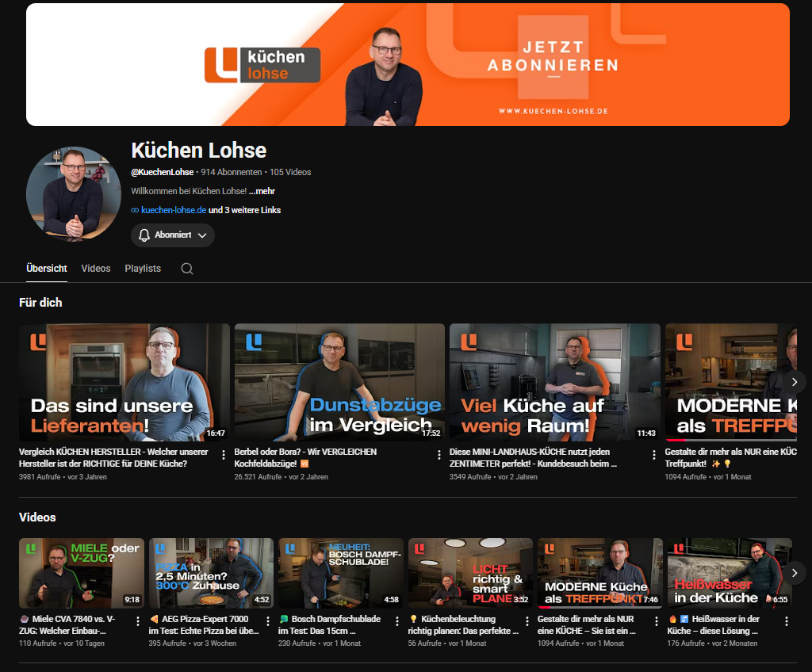The width and height of the screenshot is (812, 672).
Task: Play 'Neuheit: Bosch Dampfschublade' thumbnail
Action: coord(341,573)
